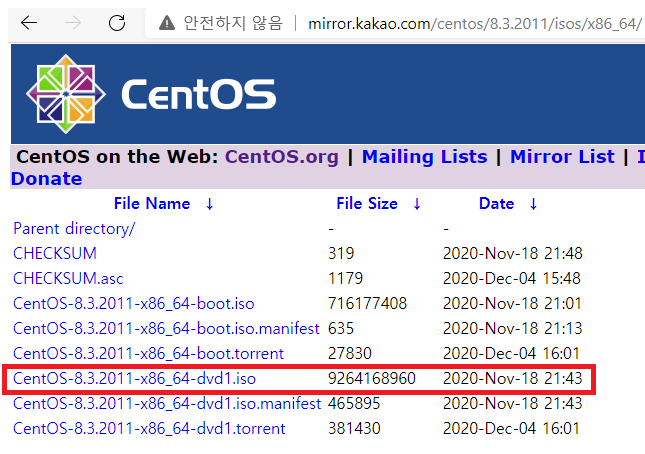The width and height of the screenshot is (645, 454).
Task: Click file size value 716177408
Action: pos(367,303)
